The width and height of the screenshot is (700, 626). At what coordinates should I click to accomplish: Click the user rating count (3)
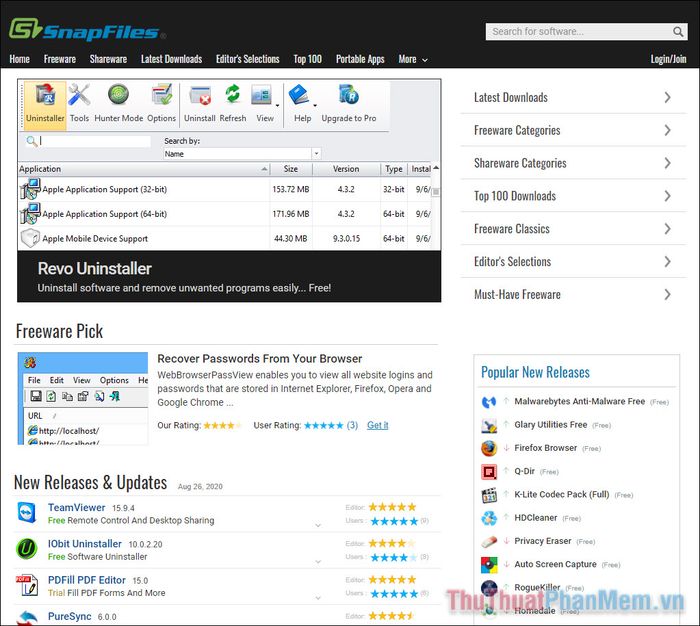pos(352,425)
